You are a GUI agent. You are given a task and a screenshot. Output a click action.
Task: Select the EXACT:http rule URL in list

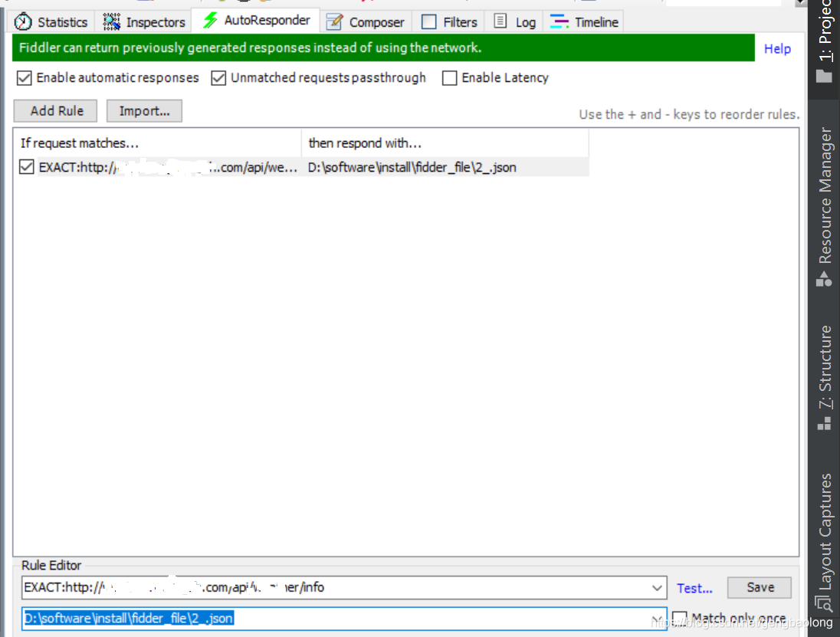click(x=168, y=167)
